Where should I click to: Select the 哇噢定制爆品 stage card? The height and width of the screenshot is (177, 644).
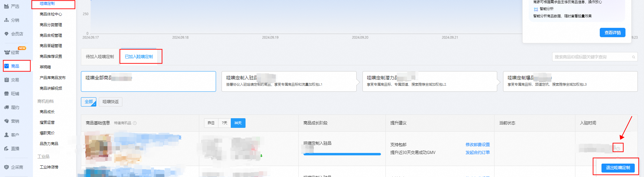point(570,81)
